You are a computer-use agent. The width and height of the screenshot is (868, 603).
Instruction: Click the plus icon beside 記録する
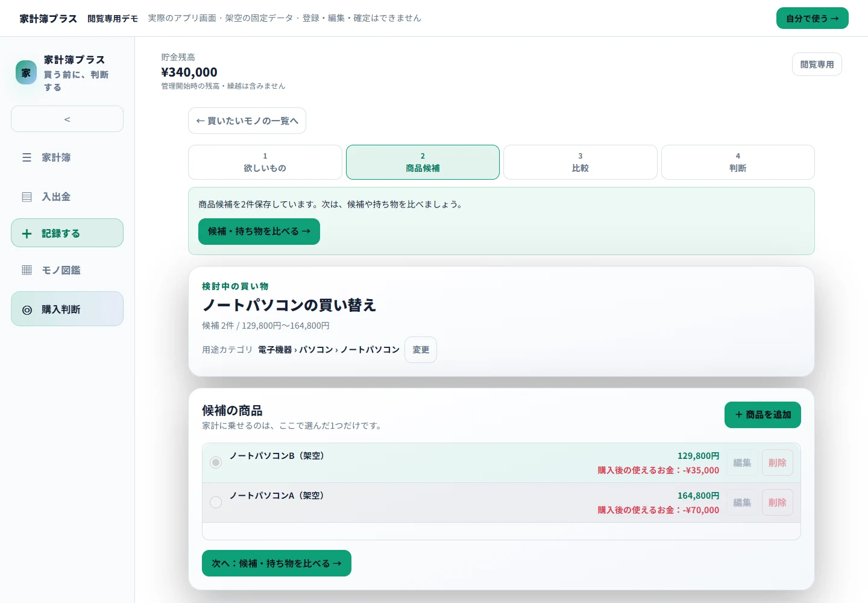27,233
